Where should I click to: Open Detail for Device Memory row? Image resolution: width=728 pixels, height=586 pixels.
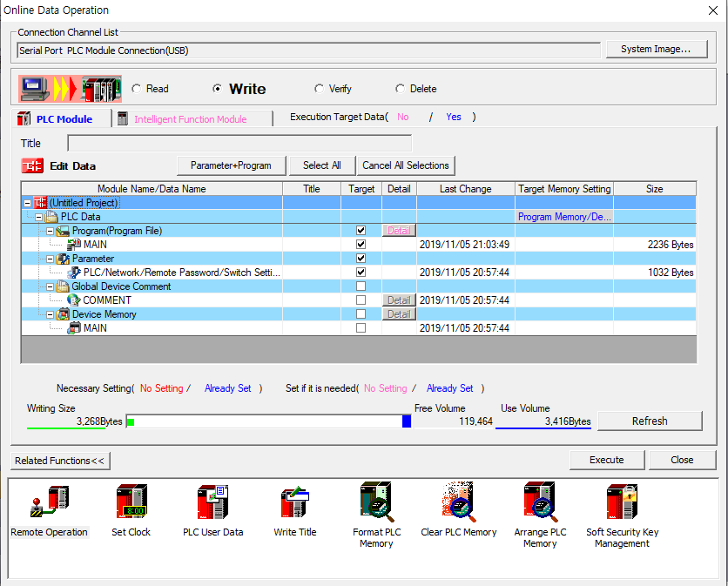click(x=399, y=313)
